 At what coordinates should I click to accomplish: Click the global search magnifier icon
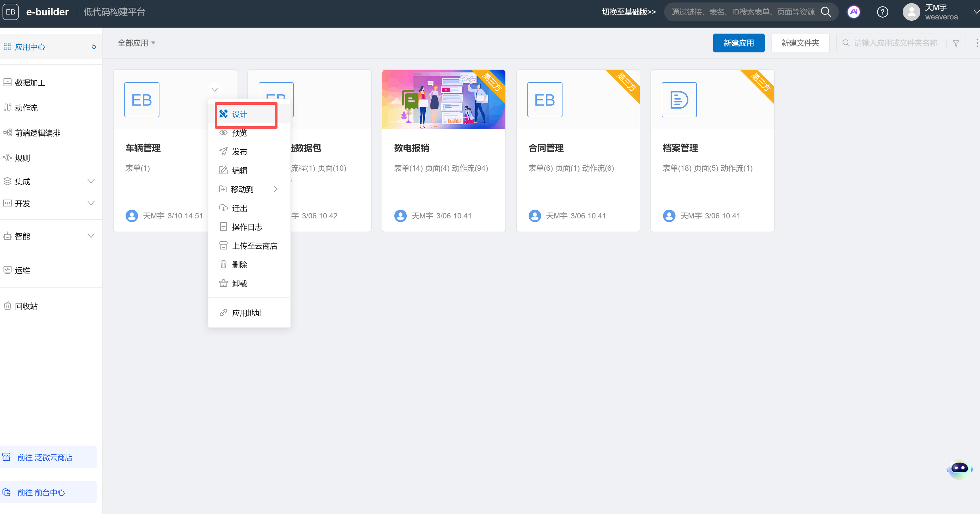point(826,12)
